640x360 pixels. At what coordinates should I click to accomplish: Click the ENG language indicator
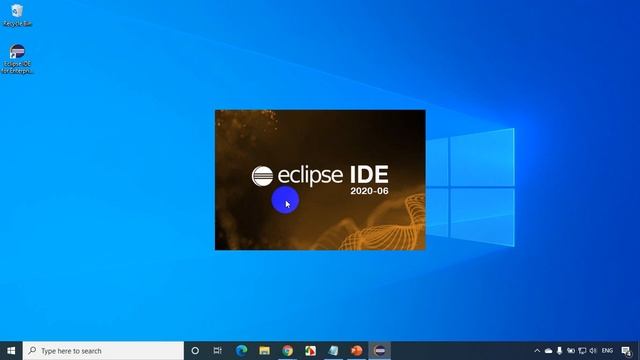(x=607, y=351)
